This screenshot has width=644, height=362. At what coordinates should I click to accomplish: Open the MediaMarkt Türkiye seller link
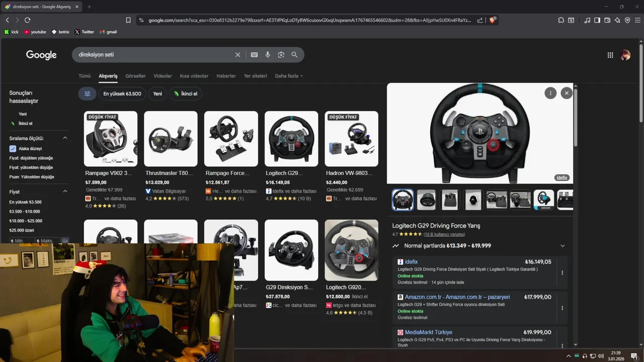coord(429,332)
